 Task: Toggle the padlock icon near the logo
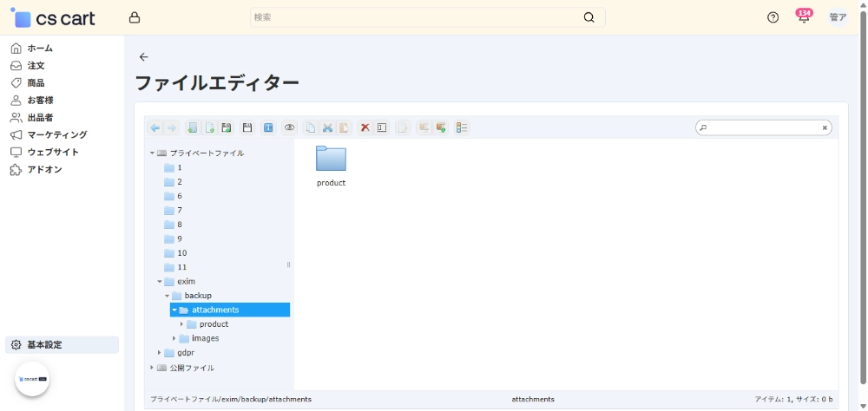tap(134, 17)
